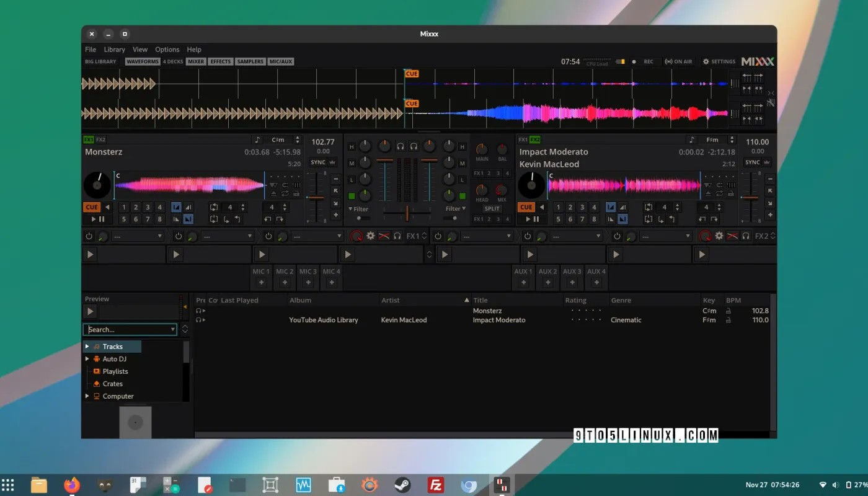Start recording with the REC icon
This screenshot has width=868, height=496.
click(634, 61)
